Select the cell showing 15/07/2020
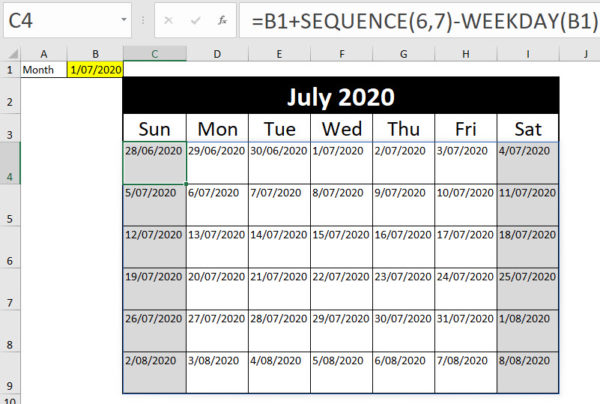600x404 pixels. pyautogui.click(x=341, y=247)
